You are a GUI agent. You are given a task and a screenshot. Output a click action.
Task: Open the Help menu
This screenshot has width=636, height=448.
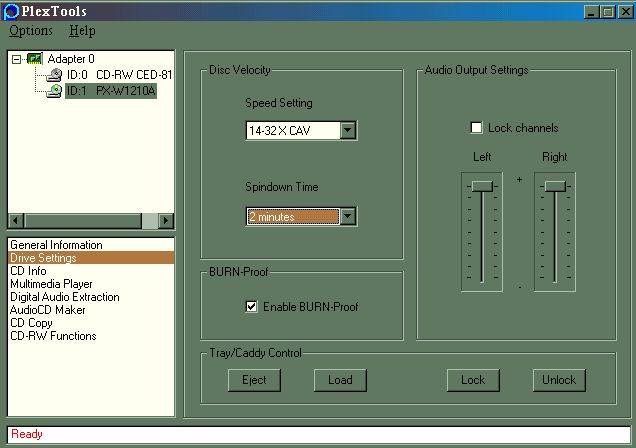[82, 31]
